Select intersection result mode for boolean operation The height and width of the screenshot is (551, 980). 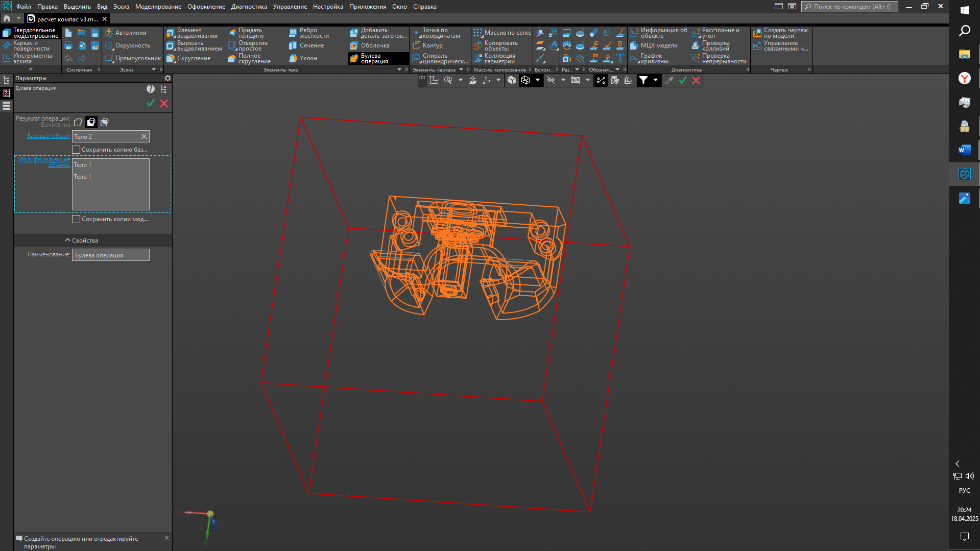coord(105,122)
